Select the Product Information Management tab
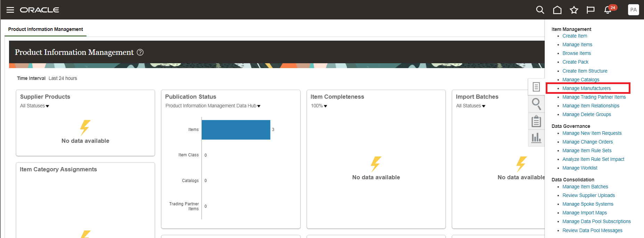This screenshot has height=238, width=644. pos(46,29)
